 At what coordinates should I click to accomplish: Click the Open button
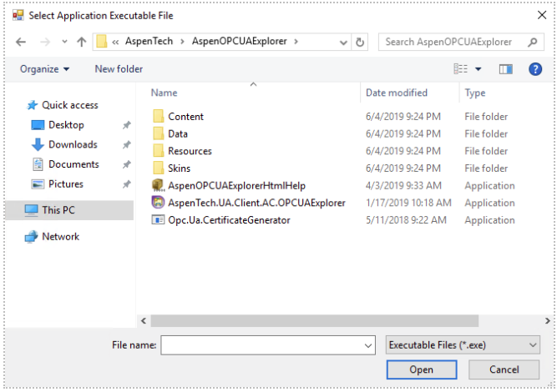click(422, 369)
